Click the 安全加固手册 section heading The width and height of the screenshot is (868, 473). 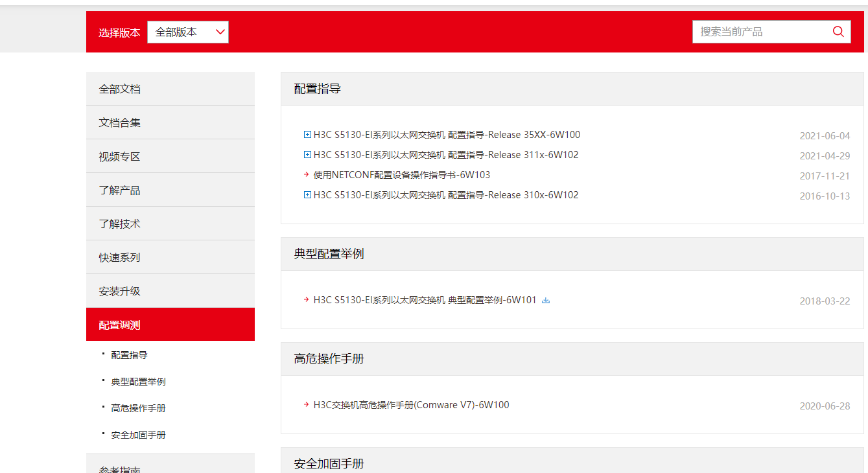[329, 464]
